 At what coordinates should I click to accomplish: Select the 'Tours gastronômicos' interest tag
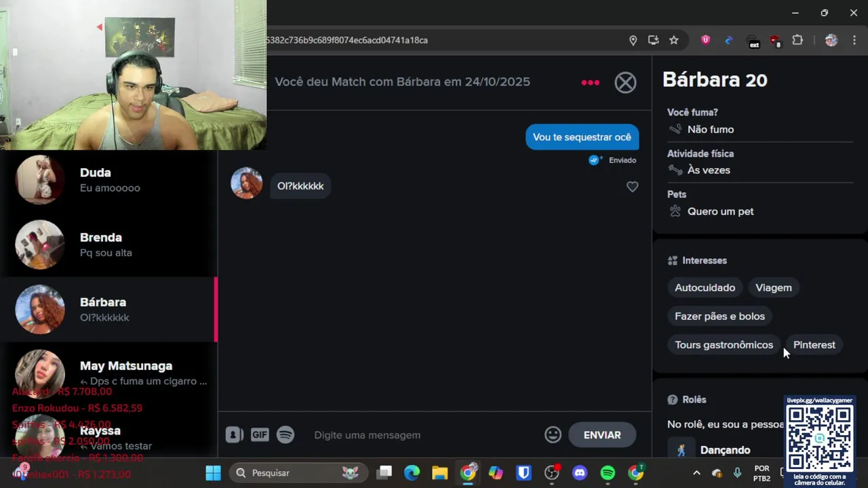pos(724,345)
